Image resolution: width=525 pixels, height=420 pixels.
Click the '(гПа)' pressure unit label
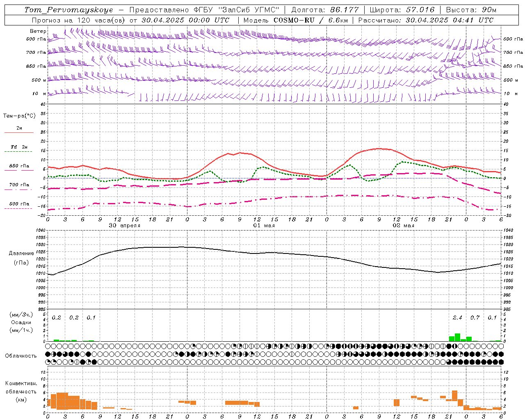21,263
